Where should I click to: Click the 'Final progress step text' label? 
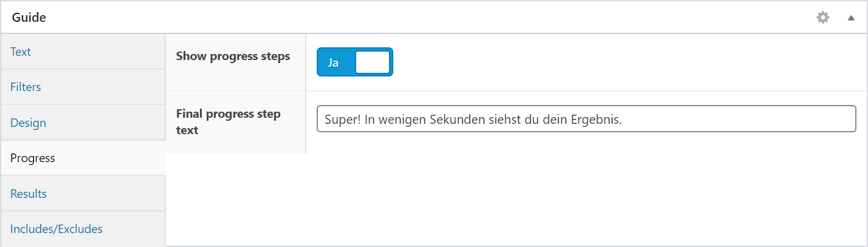(x=228, y=121)
